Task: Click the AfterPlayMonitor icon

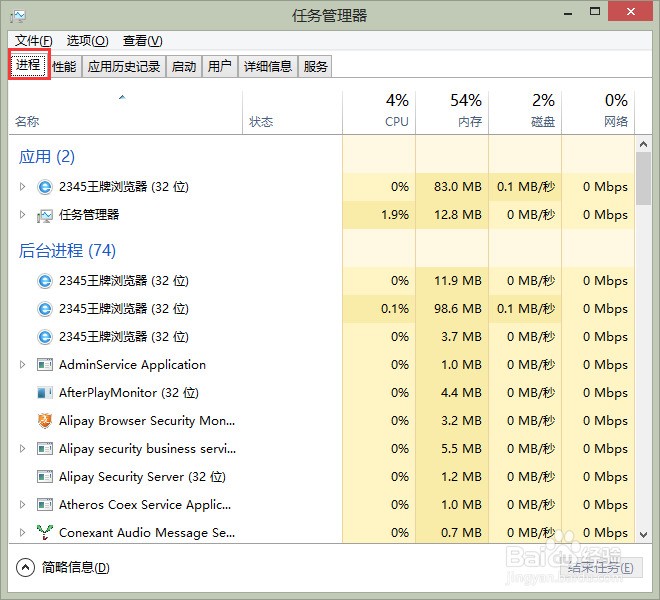Action: click(x=45, y=393)
